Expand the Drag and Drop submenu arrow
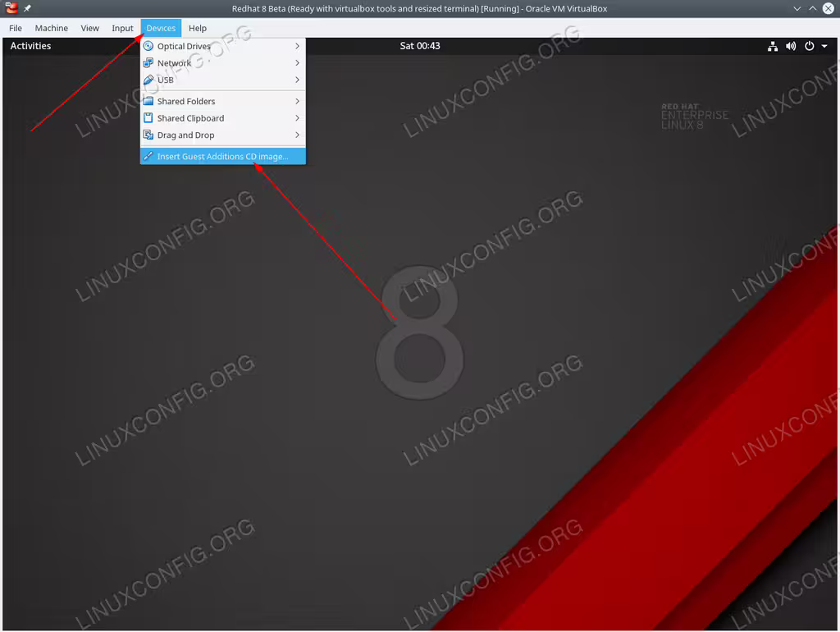The width and height of the screenshot is (840, 632). (x=297, y=135)
